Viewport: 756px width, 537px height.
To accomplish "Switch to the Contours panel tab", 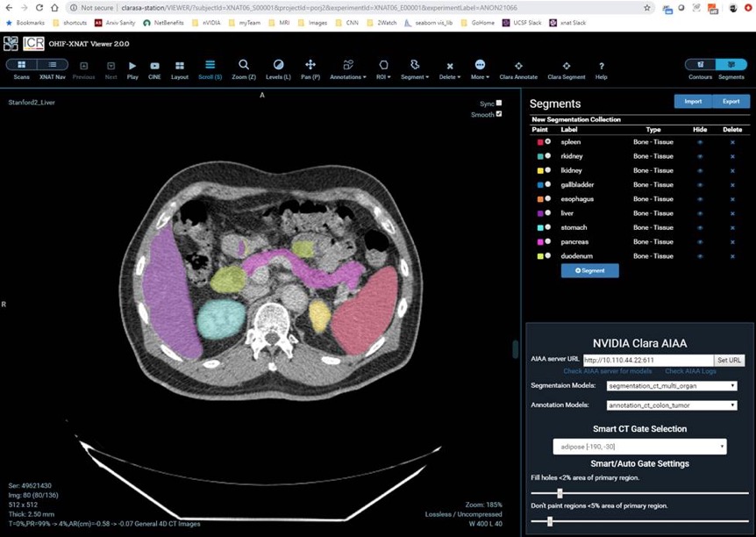I will coord(700,65).
